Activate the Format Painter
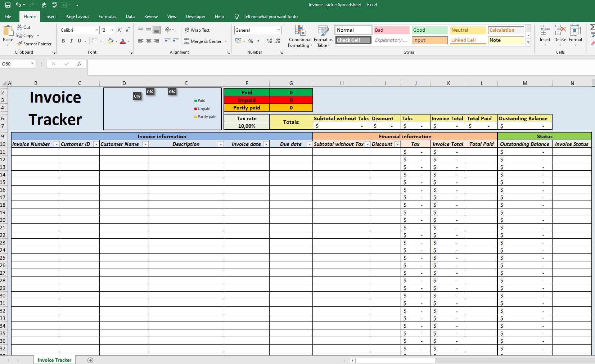 pos(34,44)
